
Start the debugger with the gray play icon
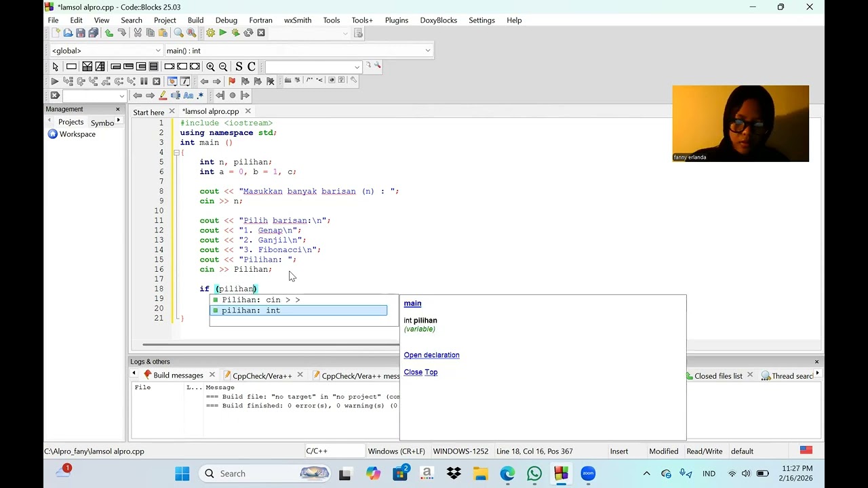coord(55,81)
